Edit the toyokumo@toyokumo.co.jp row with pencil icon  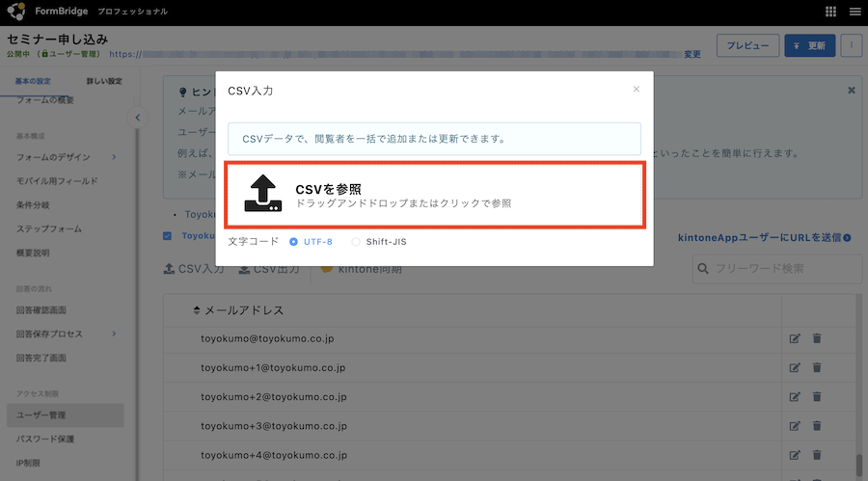pos(795,338)
